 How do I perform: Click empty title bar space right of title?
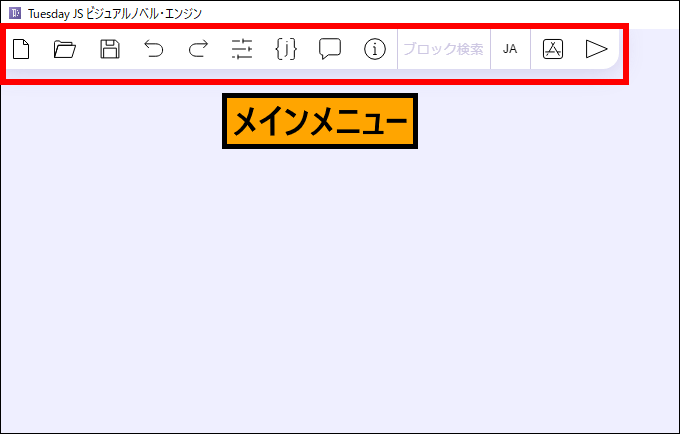click(450, 14)
